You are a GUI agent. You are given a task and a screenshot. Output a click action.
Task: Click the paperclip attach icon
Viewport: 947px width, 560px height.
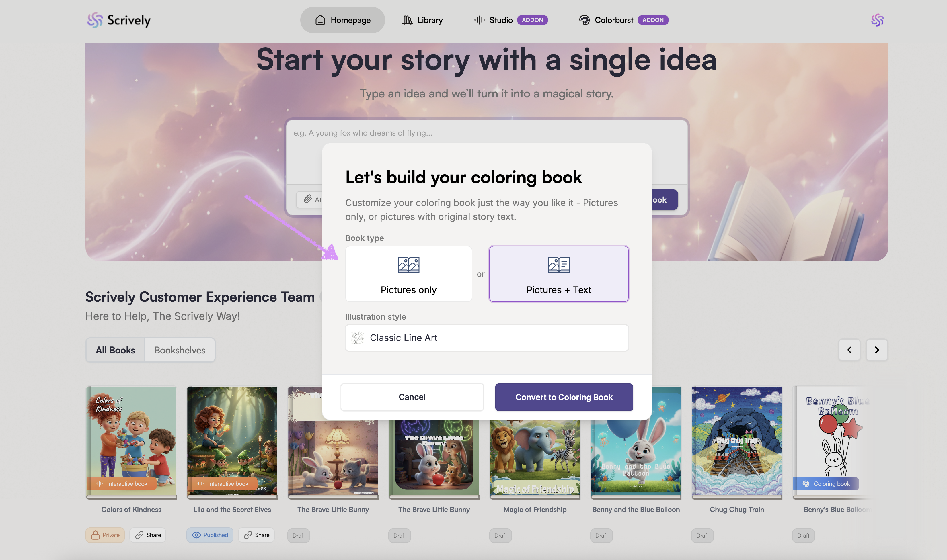click(308, 199)
